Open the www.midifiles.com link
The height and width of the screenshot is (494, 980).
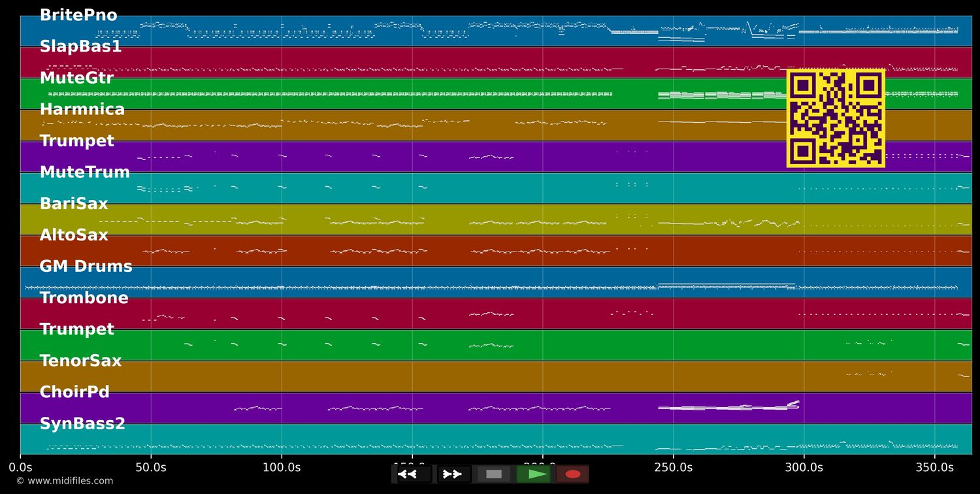click(x=64, y=481)
